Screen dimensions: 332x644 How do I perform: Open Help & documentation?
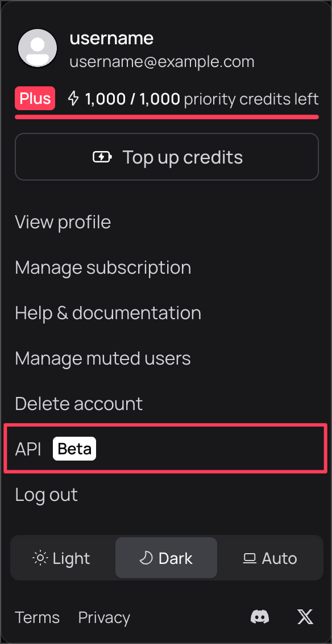click(x=108, y=313)
